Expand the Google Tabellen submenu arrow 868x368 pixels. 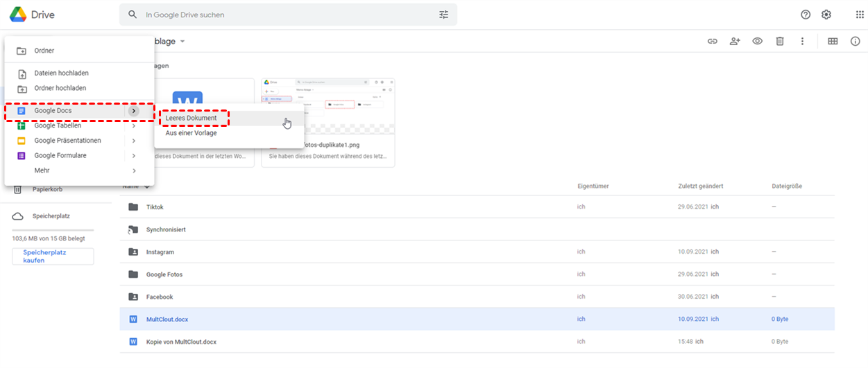134,126
